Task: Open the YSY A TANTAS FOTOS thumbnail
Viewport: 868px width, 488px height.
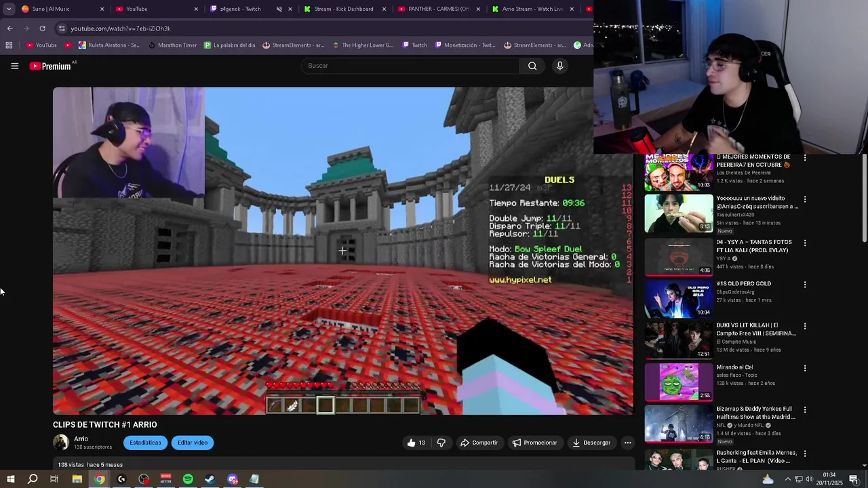Action: pyautogui.click(x=678, y=256)
